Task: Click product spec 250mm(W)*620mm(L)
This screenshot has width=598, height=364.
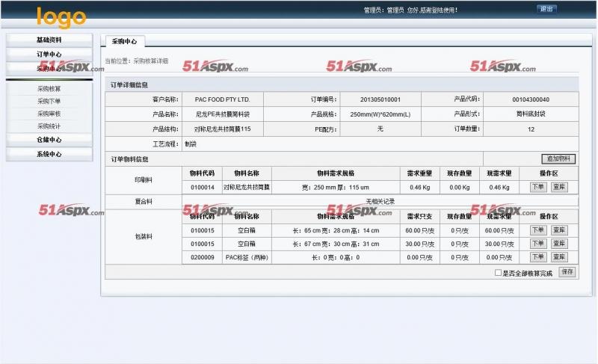Action: pyautogui.click(x=380, y=114)
